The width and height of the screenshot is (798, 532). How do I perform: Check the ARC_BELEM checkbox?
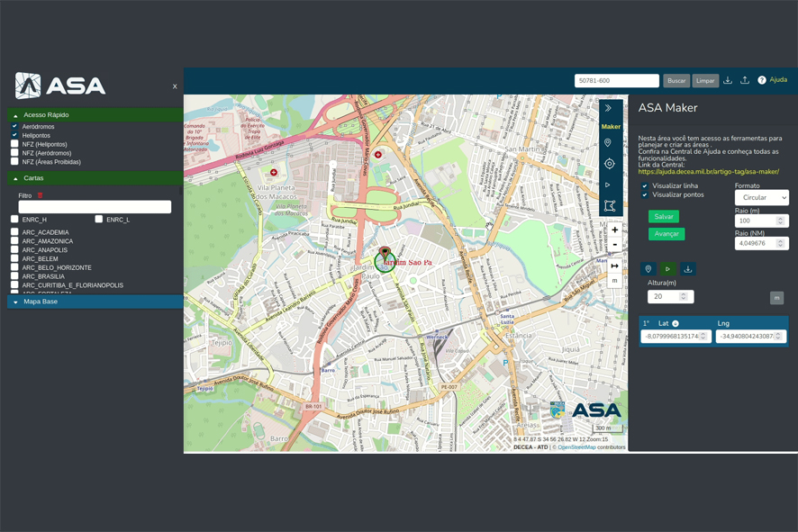point(14,258)
